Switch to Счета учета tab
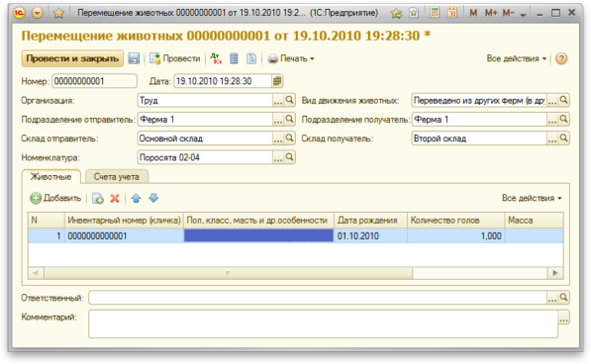Image resolution: width=591 pixels, height=364 pixels. (117, 177)
